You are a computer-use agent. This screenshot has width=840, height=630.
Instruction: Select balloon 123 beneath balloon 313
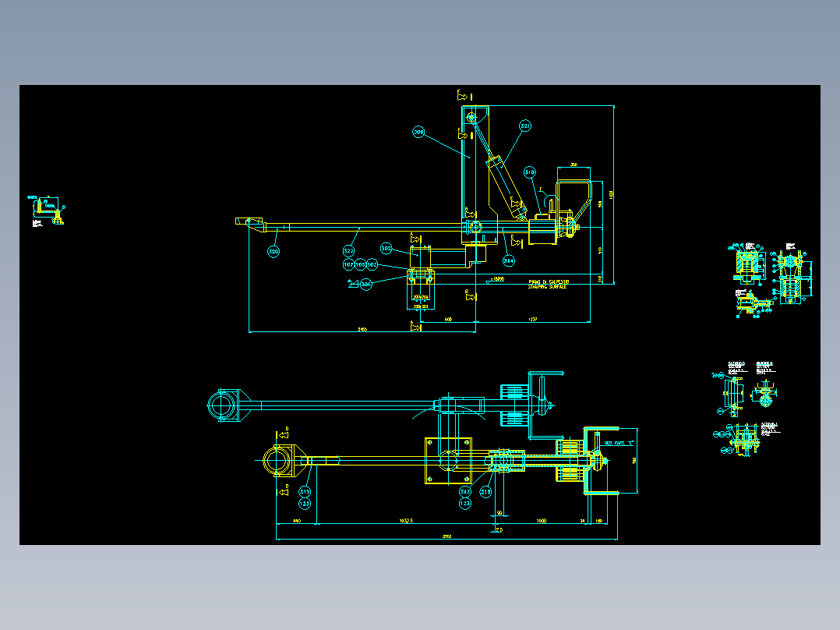coord(465,504)
